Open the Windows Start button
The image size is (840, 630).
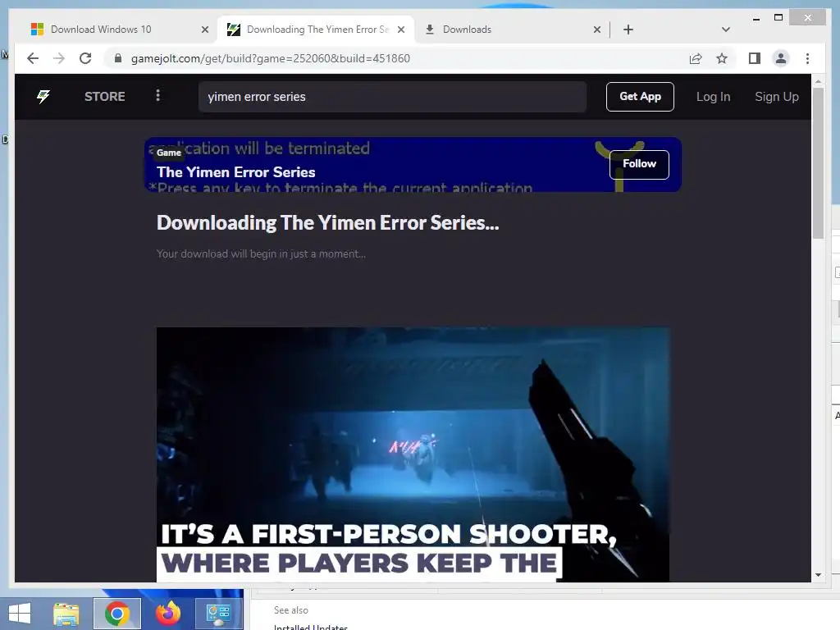(x=20, y=614)
